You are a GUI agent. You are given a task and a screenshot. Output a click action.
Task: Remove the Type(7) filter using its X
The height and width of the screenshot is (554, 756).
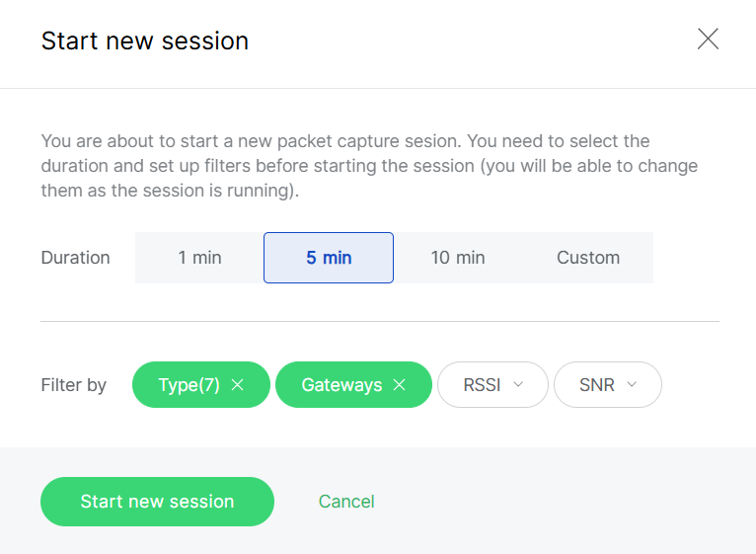238,385
